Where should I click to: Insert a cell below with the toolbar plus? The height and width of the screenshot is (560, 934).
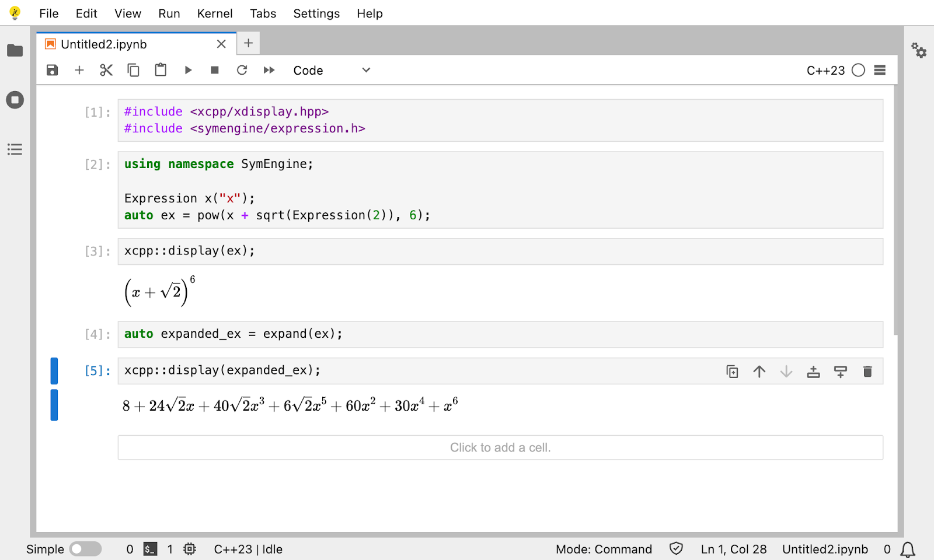(x=79, y=70)
